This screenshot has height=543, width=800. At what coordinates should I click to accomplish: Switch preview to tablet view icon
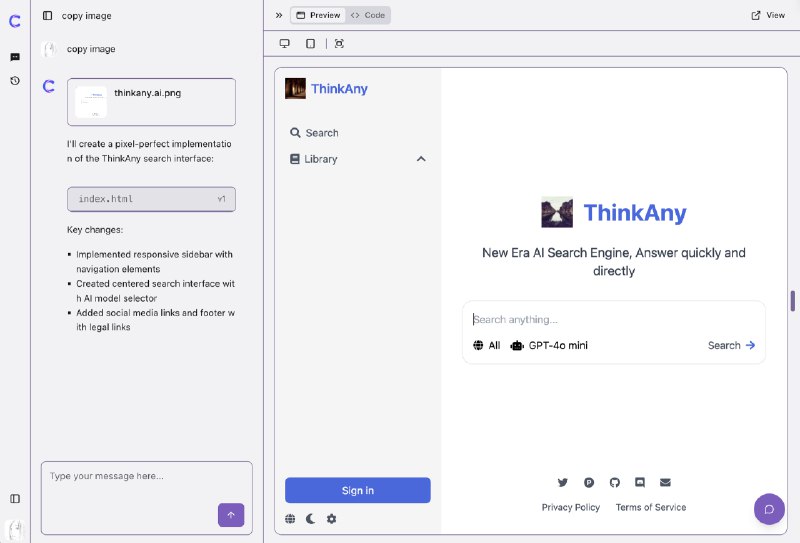(310, 43)
